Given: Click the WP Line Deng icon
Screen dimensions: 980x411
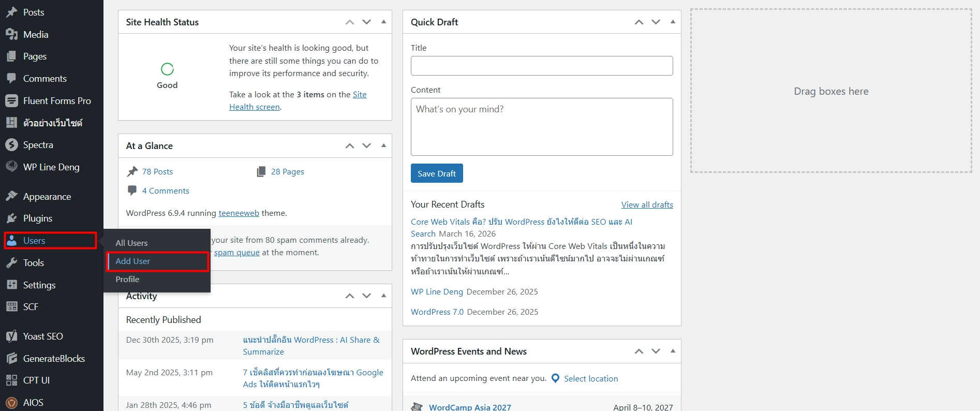Looking at the screenshot, I should 11,167.
